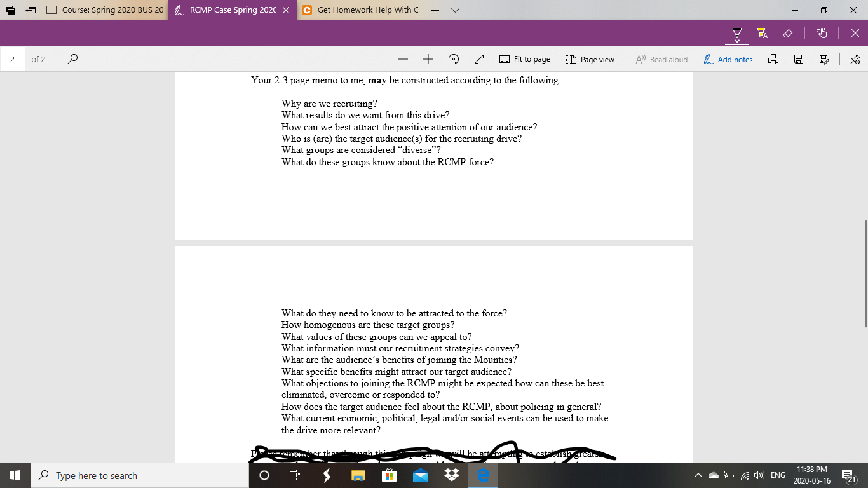The image size is (868, 488).
Task: Expand the tab previews chevron
Action: click(455, 10)
